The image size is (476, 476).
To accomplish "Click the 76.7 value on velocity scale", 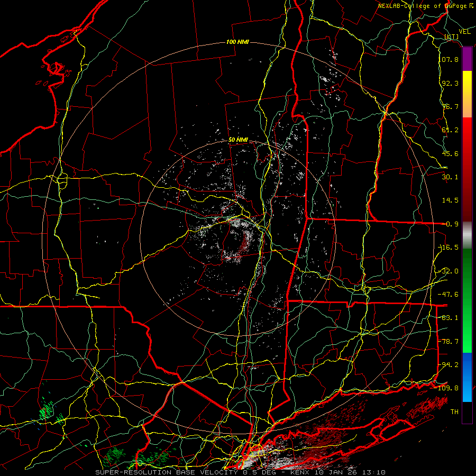I will (450, 106).
